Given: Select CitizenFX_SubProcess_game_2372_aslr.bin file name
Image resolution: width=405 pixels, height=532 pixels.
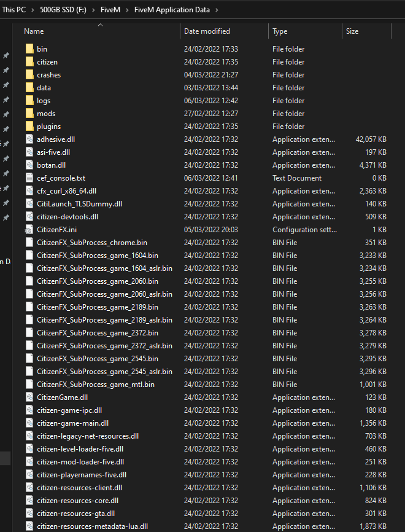Looking at the screenshot, I should coord(104,345).
